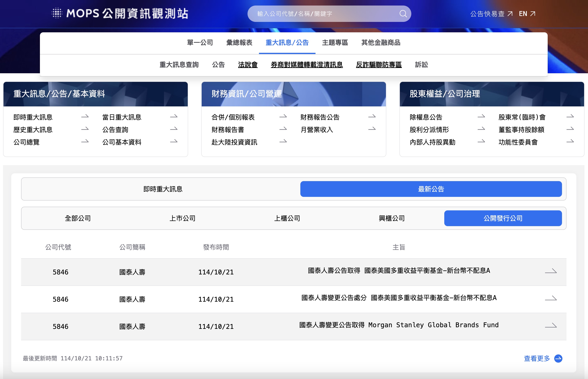Filter by 興櫃公司
The height and width of the screenshot is (379, 588).
pyautogui.click(x=392, y=218)
